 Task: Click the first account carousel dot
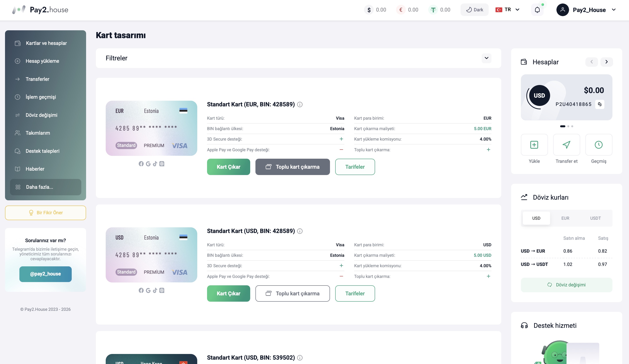click(563, 126)
